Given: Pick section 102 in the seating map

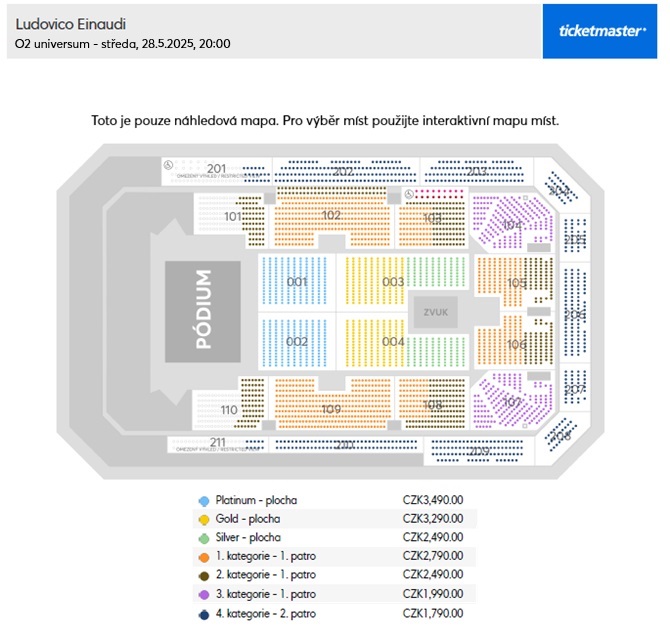Looking at the screenshot, I should [332, 215].
